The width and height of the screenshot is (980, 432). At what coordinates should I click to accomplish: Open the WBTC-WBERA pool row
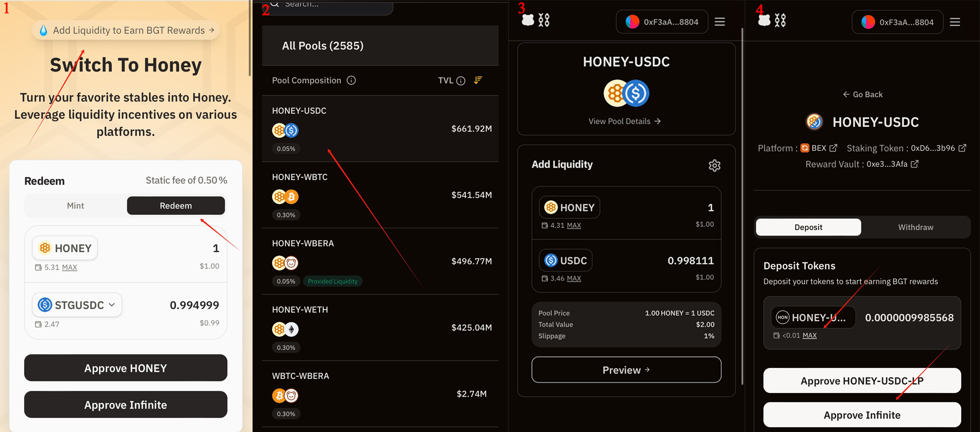pyautogui.click(x=380, y=394)
